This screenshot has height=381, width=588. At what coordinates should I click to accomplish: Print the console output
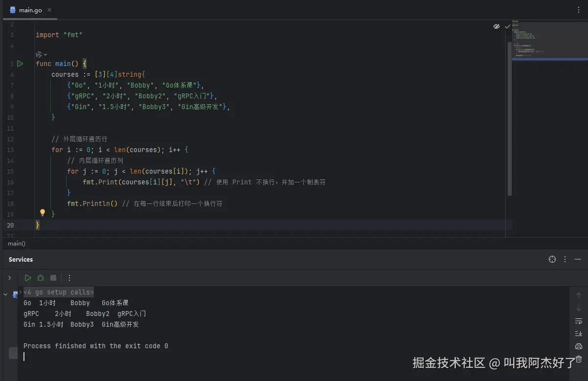point(579,346)
